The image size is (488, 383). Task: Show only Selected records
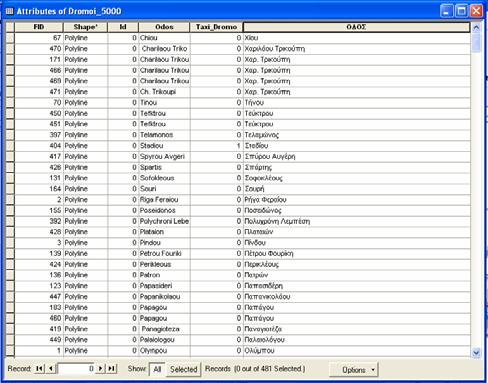[x=184, y=369]
